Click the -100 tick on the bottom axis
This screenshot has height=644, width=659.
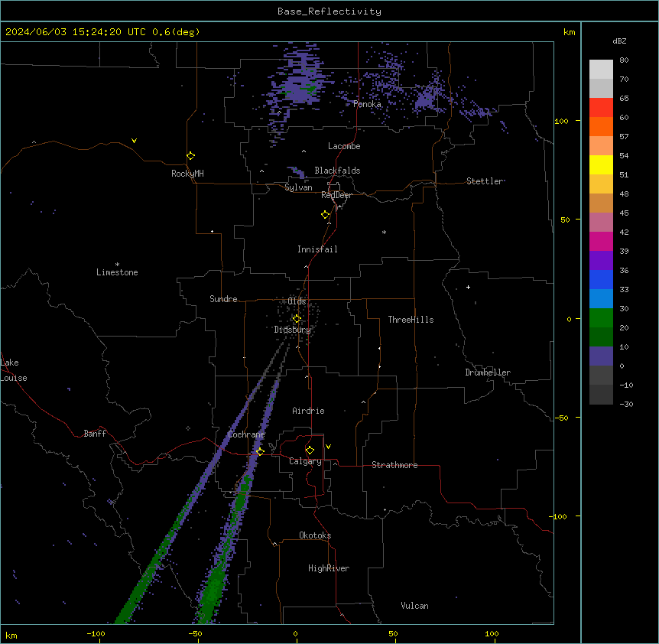click(x=96, y=634)
